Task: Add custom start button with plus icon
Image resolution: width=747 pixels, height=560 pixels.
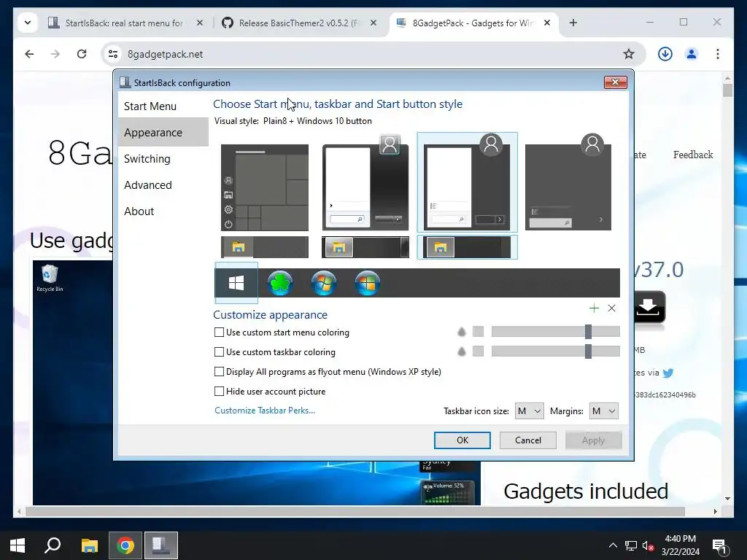Action: pos(594,308)
